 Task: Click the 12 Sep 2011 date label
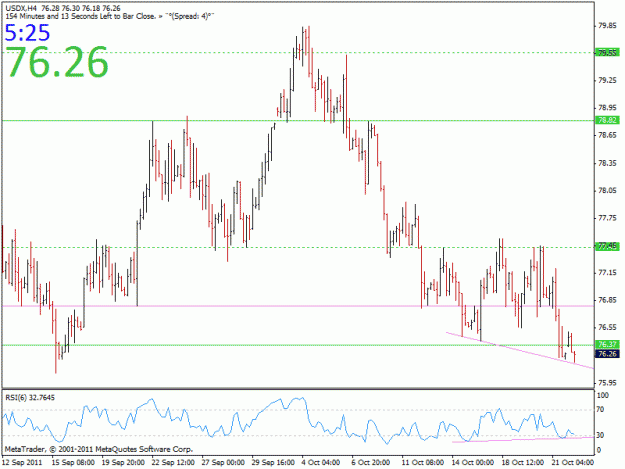22,462
